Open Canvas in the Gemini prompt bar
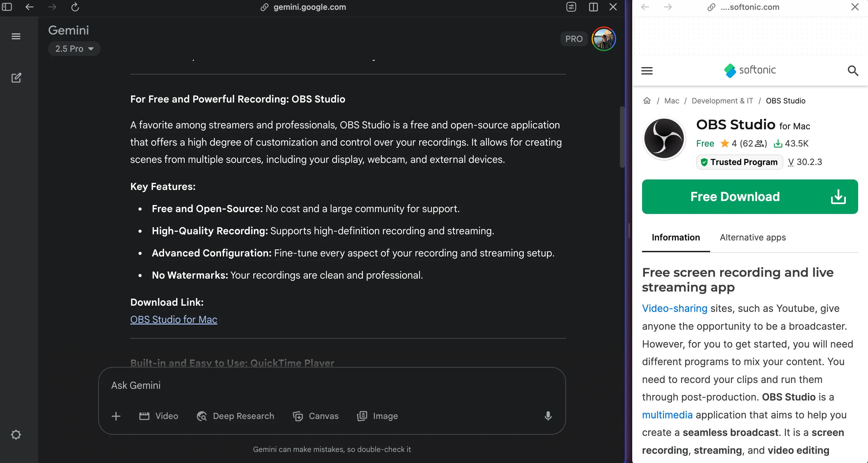868x463 pixels. pyautogui.click(x=315, y=416)
